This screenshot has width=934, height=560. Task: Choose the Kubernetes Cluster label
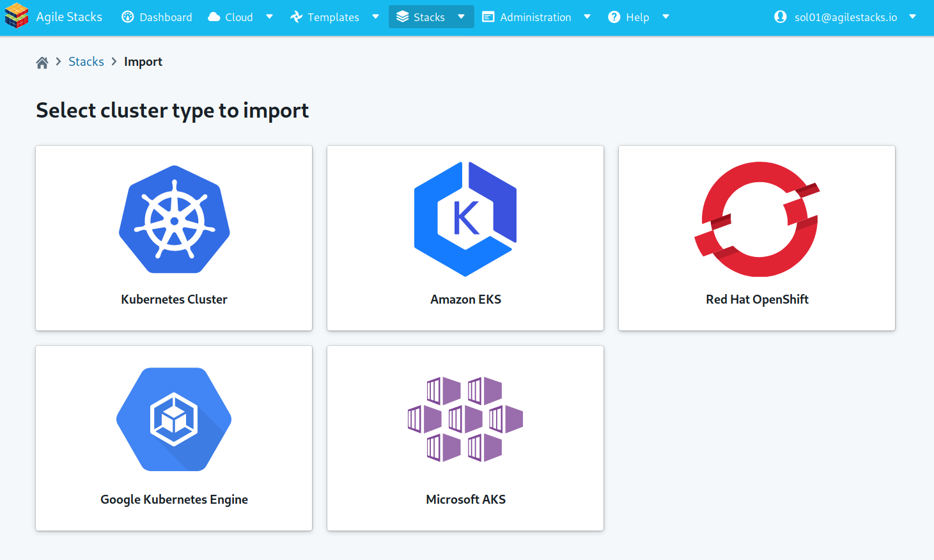174,299
